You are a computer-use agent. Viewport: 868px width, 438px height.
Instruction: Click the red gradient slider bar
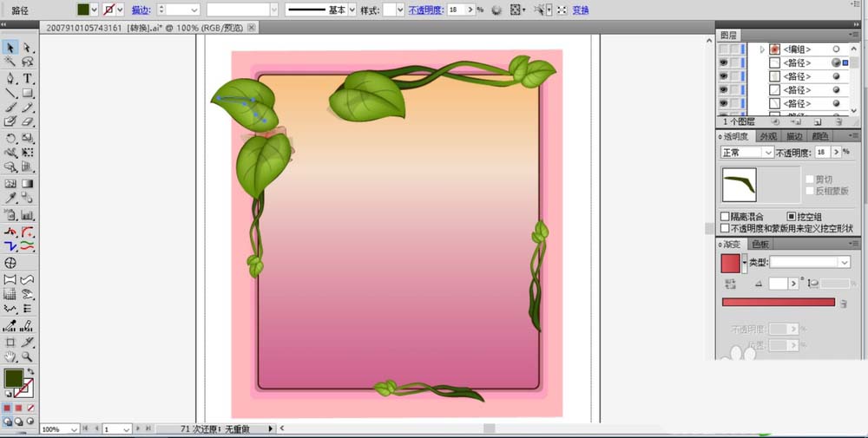pos(778,303)
